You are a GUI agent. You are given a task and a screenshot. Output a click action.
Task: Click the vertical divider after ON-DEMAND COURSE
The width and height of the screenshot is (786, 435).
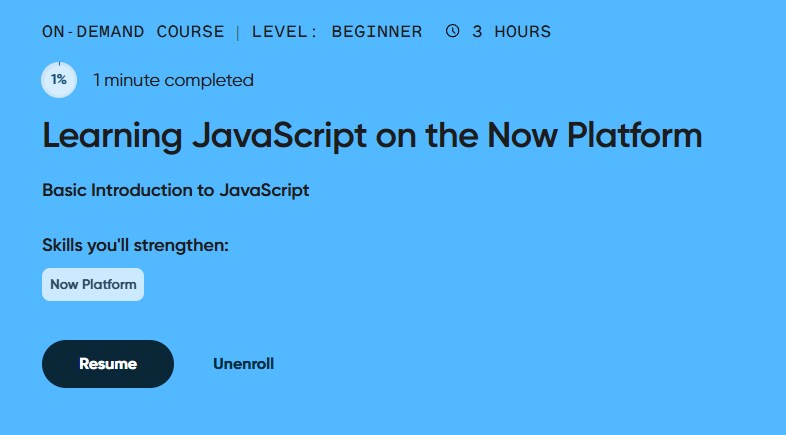(x=238, y=31)
